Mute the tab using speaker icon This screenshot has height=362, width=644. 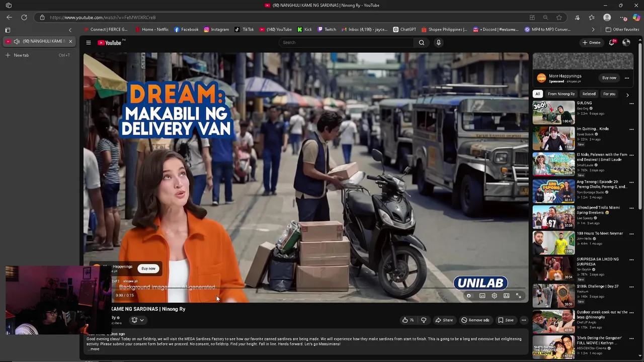(17, 41)
